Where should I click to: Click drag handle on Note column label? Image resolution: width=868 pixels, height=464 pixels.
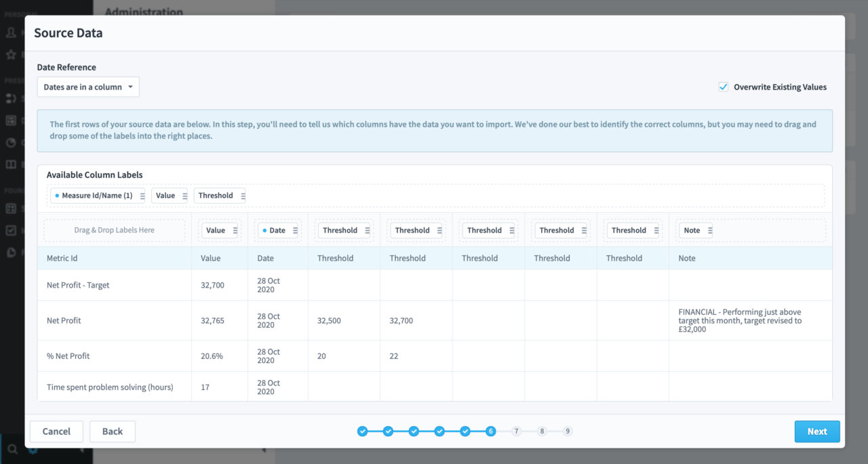coord(709,231)
